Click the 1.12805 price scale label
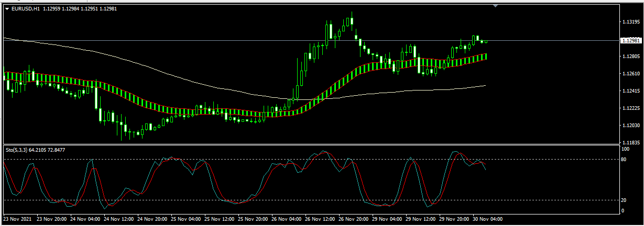This screenshot has height=226, width=644. coord(630,56)
